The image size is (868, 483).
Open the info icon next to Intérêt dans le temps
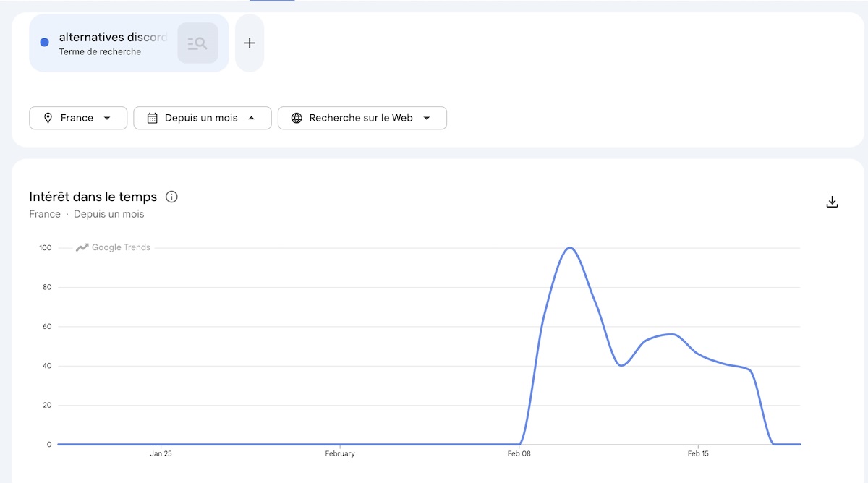(x=171, y=197)
